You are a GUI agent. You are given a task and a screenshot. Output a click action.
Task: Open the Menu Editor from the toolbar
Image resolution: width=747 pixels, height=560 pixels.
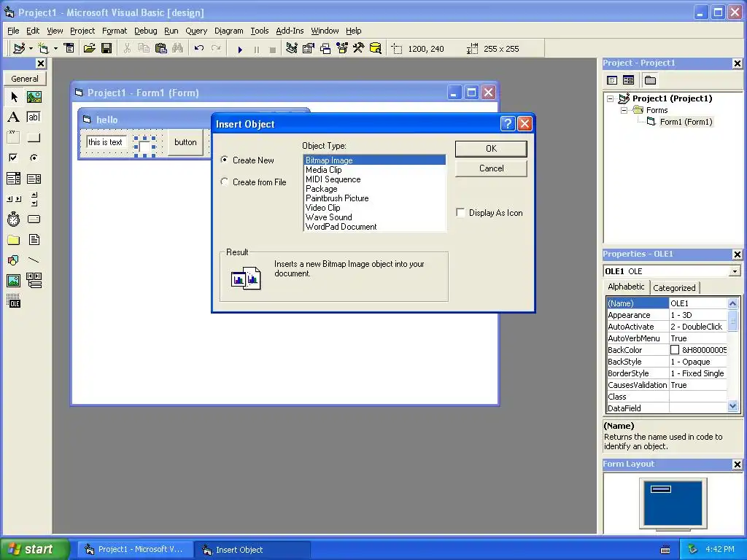[x=69, y=48]
